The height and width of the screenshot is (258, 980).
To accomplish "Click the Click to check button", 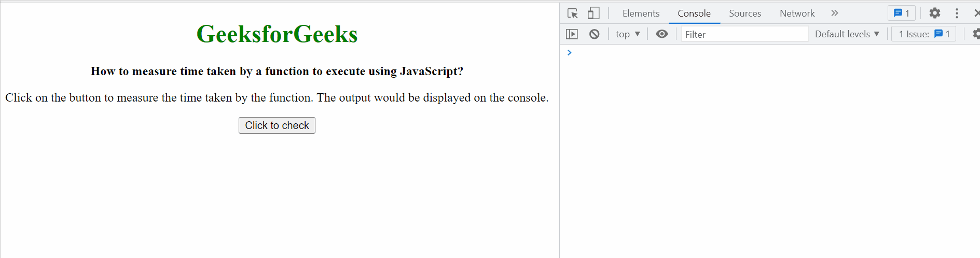I will click(277, 125).
